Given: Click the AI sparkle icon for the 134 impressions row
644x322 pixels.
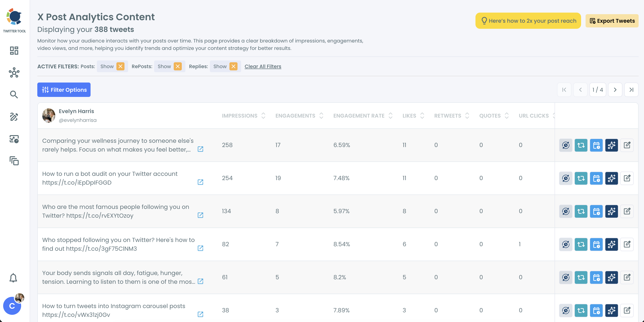Looking at the screenshot, I should coord(611,211).
